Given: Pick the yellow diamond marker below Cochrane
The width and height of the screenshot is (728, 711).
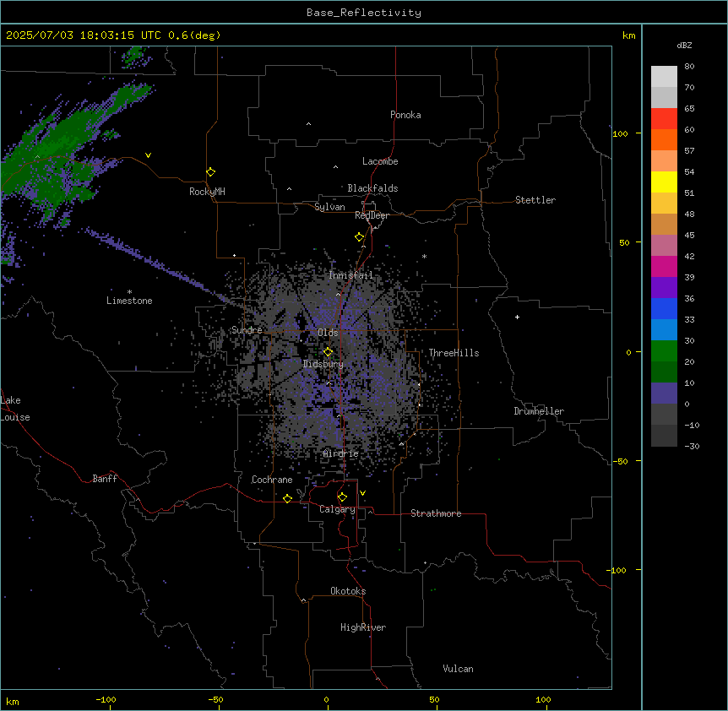Looking at the screenshot, I should (x=287, y=498).
